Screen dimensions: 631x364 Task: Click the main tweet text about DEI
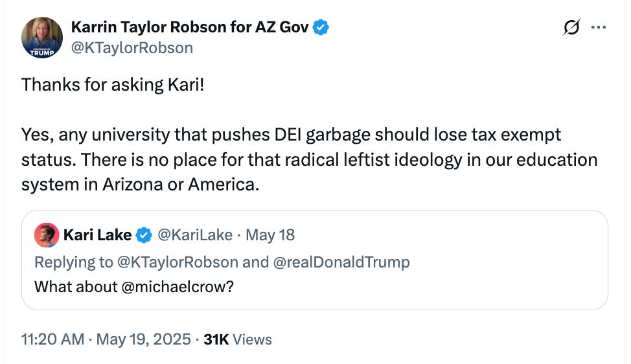click(x=309, y=159)
